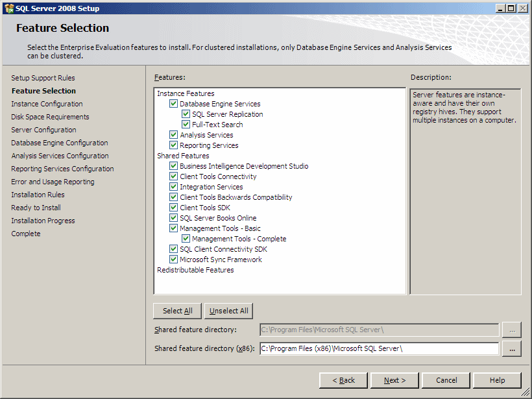Uncheck Database Engine Services checkbox
Viewport: 532px width, 399px height.
[x=173, y=104]
